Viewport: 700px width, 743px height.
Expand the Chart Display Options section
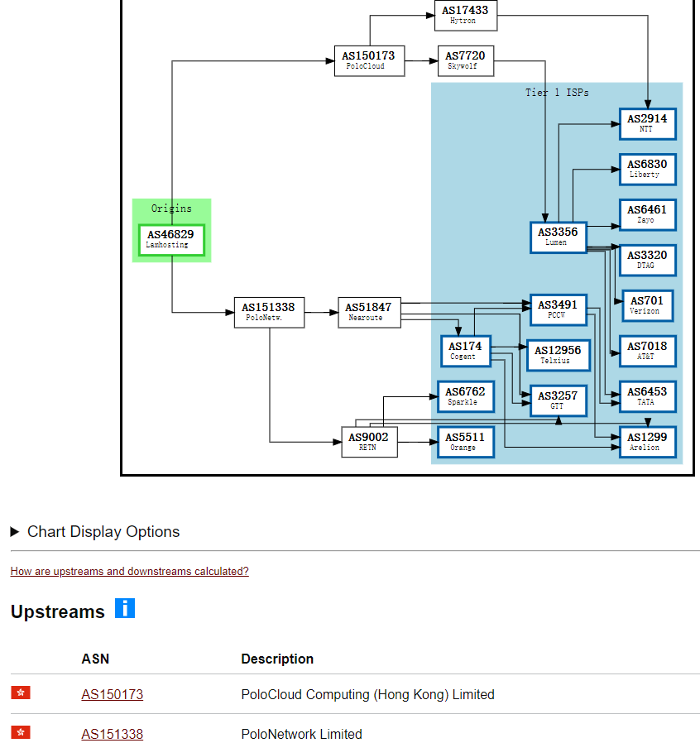(95, 531)
